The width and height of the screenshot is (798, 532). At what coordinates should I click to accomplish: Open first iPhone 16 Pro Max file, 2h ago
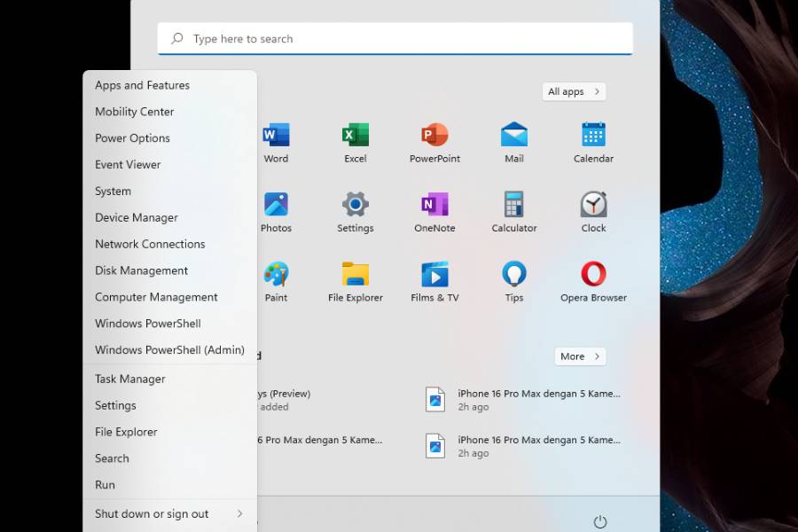tap(523, 400)
